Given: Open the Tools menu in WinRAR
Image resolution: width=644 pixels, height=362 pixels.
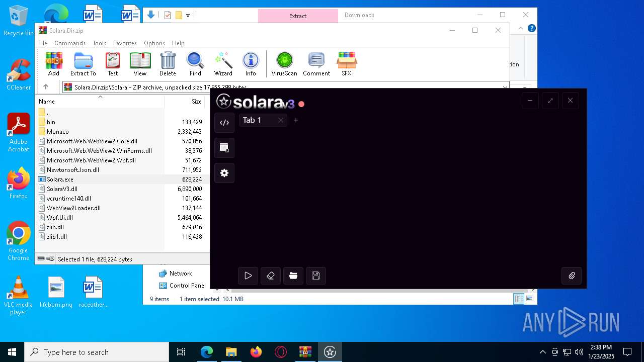Looking at the screenshot, I should point(99,43).
